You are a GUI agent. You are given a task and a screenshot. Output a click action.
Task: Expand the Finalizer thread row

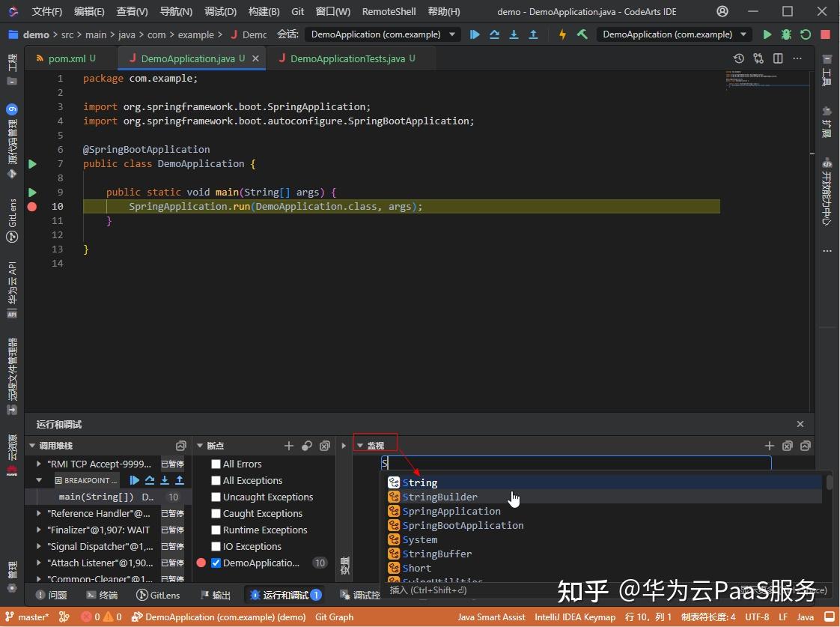[39, 530]
